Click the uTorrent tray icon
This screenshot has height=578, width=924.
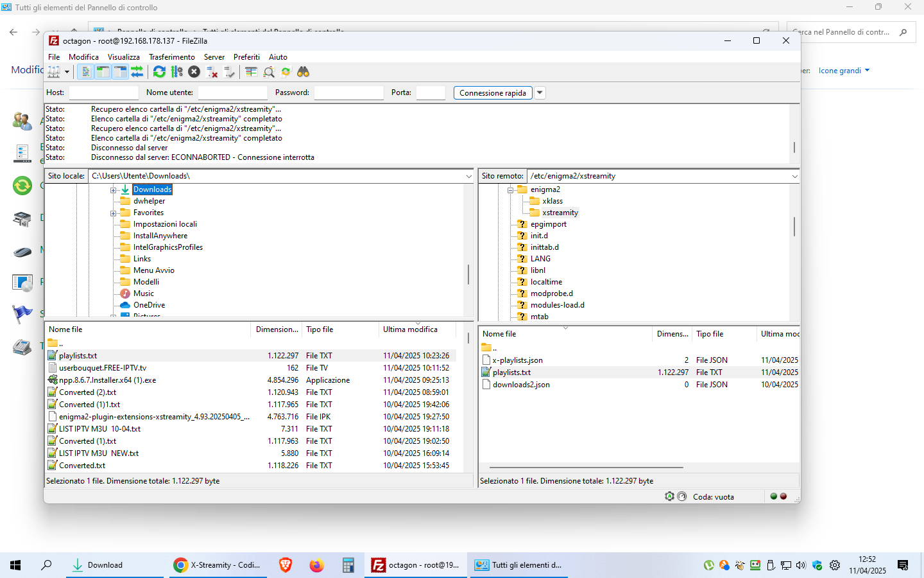708,565
